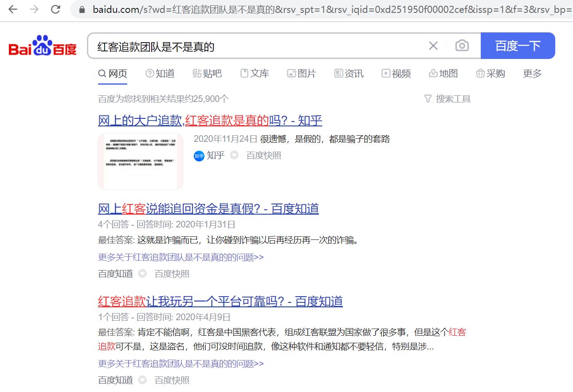Open result 红客追款让我玩另一个平台可靠吗
Screen dimensions: 573x392
click(220, 302)
